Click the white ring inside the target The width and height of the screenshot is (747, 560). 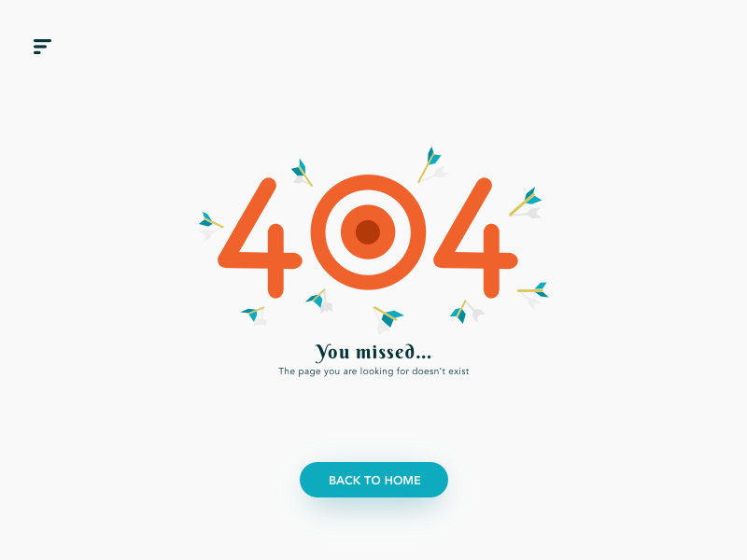368,197
